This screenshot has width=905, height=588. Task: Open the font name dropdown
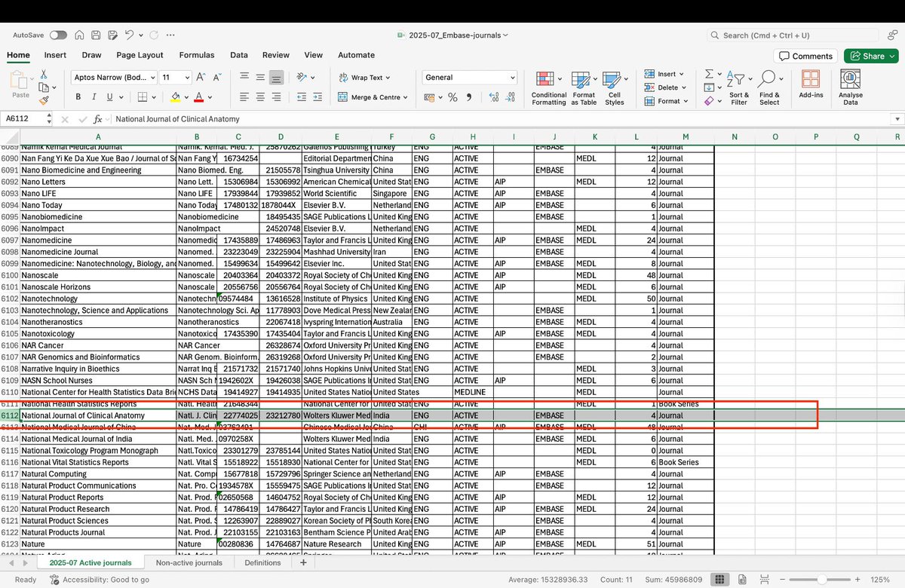click(x=152, y=77)
